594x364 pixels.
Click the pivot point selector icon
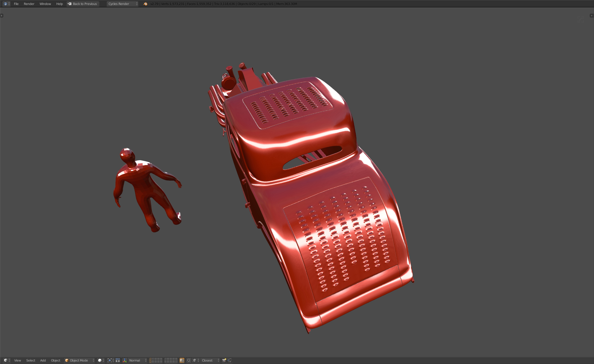tap(110, 360)
